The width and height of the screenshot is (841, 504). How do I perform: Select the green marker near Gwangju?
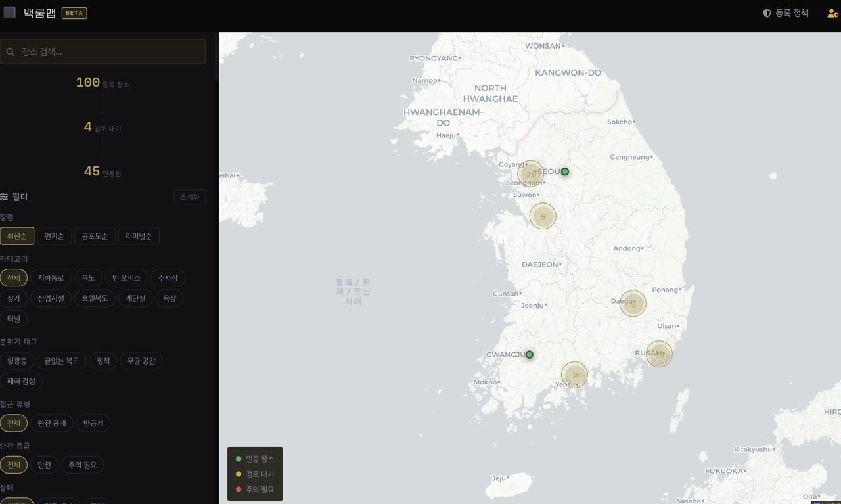coord(529,355)
